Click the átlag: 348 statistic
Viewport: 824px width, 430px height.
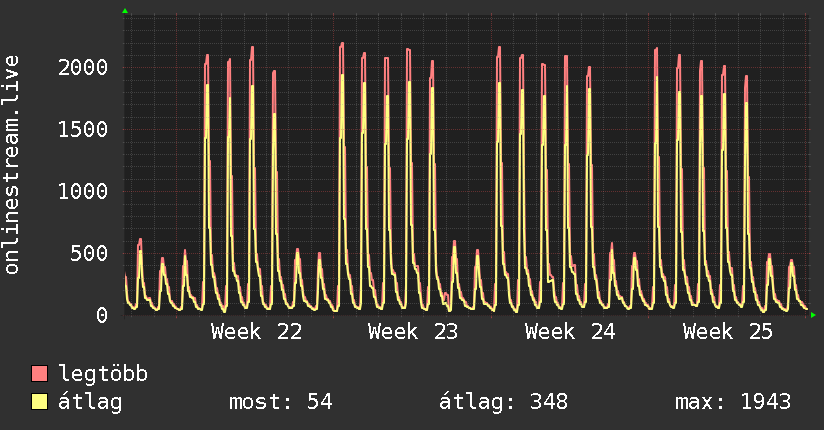click(x=503, y=402)
